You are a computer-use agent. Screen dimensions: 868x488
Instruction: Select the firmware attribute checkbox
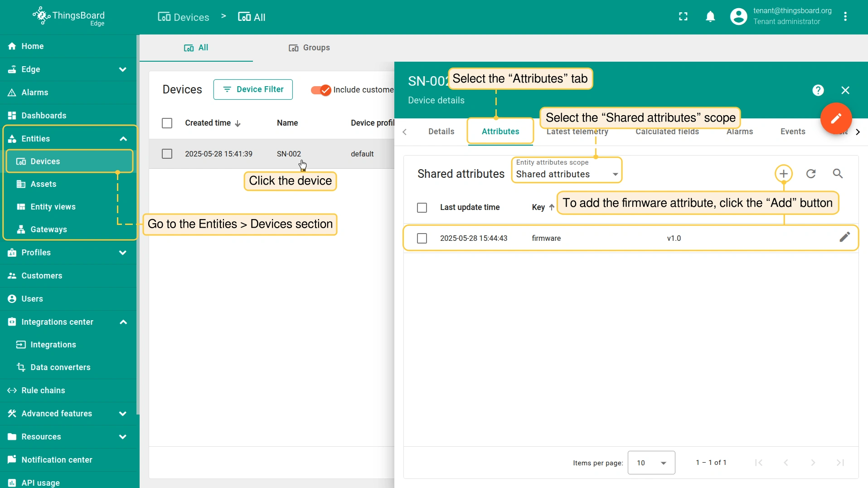422,238
